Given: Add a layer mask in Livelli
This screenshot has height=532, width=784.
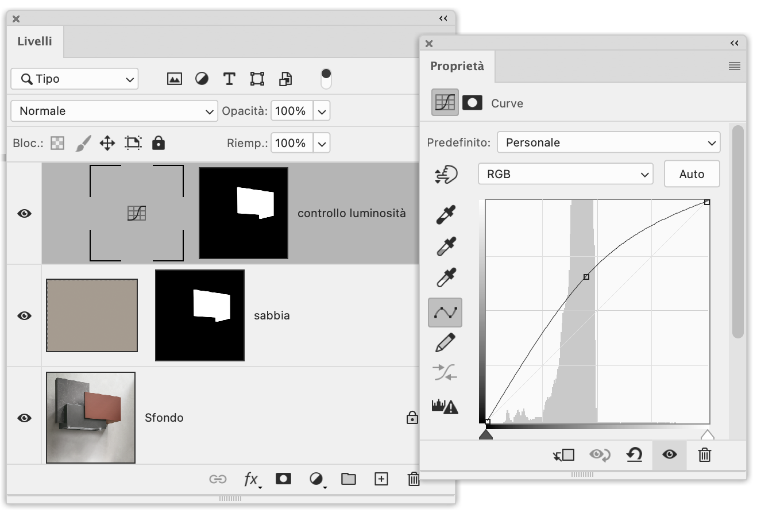Looking at the screenshot, I should pyautogui.click(x=283, y=479).
